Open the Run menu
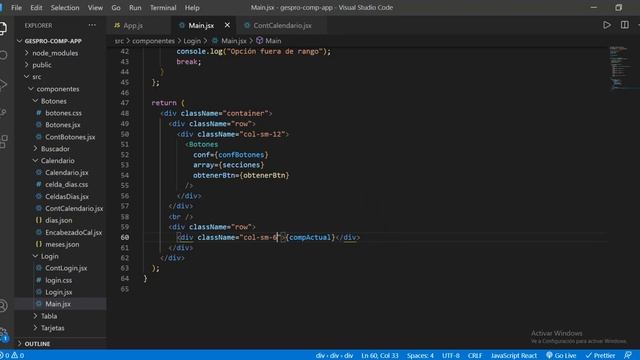 click(135, 8)
